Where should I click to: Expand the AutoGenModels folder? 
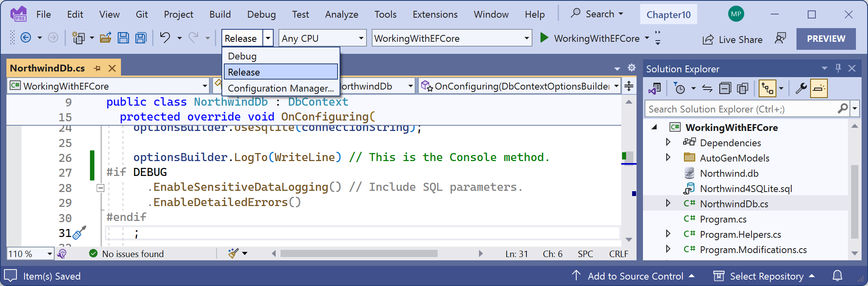pyautogui.click(x=668, y=157)
